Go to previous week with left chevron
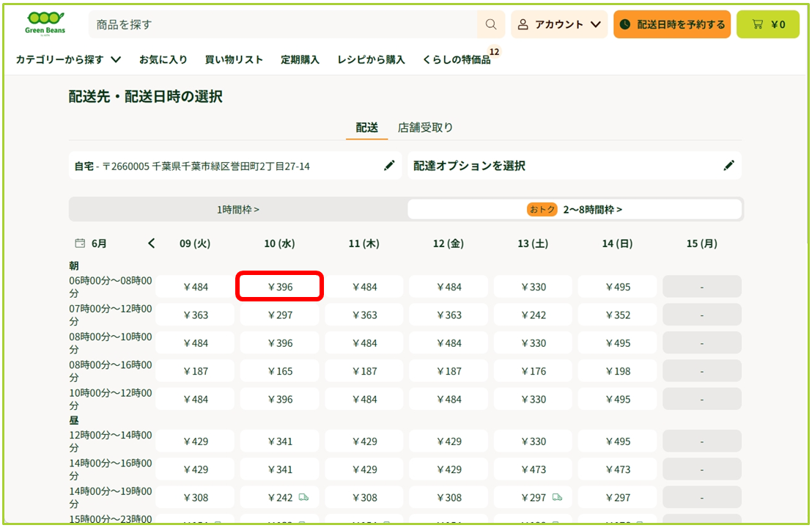Viewport: 812px width, 528px height. point(151,243)
